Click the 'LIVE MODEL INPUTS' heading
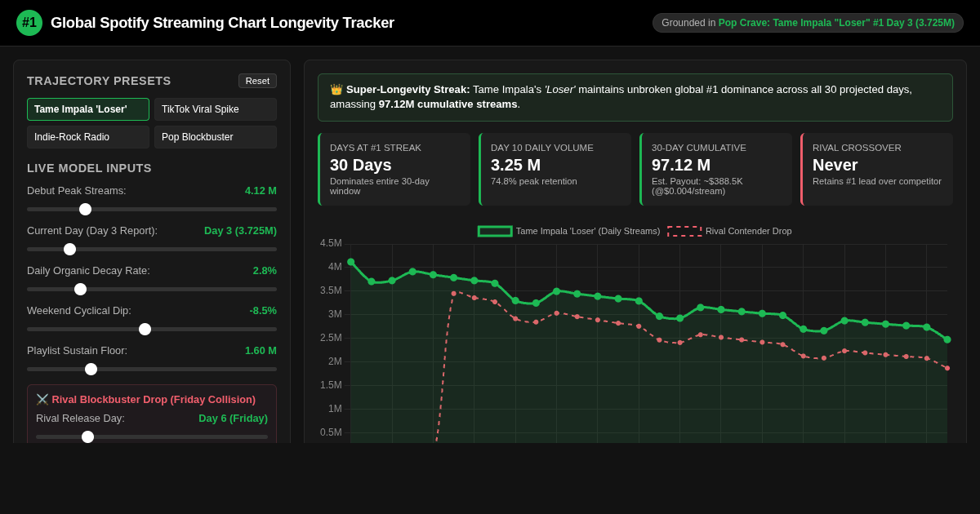The image size is (980, 514). pyautogui.click(x=89, y=168)
